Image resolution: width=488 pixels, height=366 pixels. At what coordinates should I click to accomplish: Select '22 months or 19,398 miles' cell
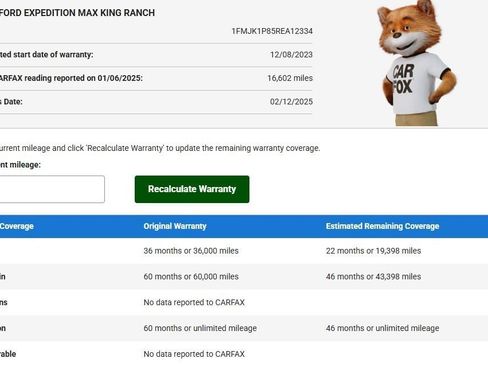coord(373,251)
